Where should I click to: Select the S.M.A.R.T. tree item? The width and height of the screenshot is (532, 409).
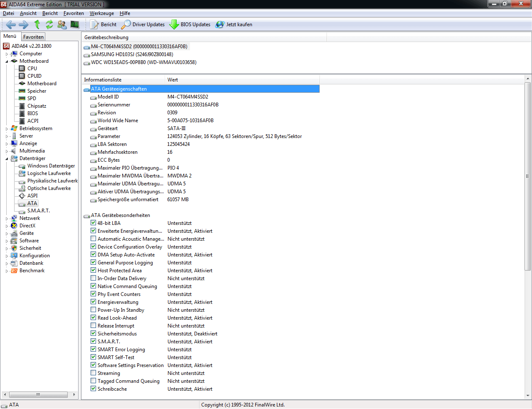click(39, 211)
